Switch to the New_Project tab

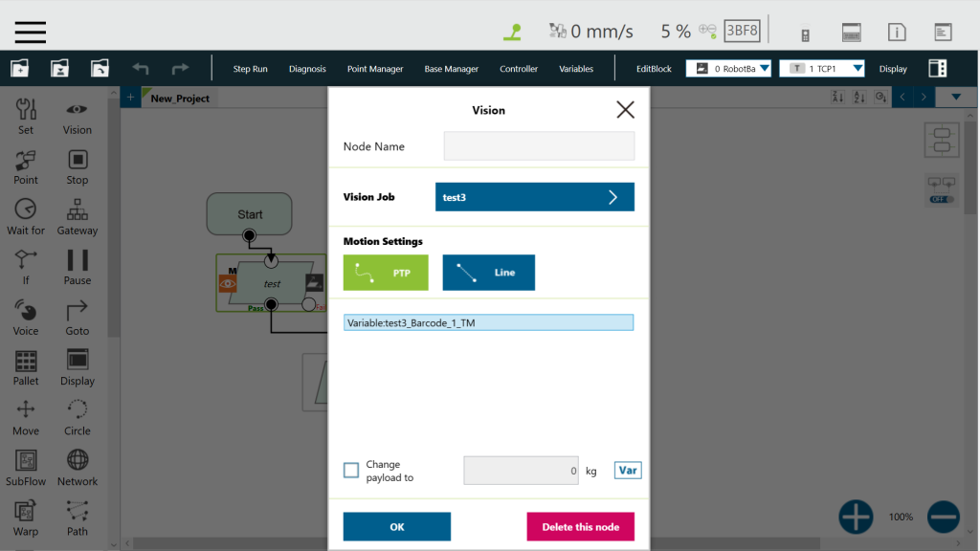(x=180, y=99)
